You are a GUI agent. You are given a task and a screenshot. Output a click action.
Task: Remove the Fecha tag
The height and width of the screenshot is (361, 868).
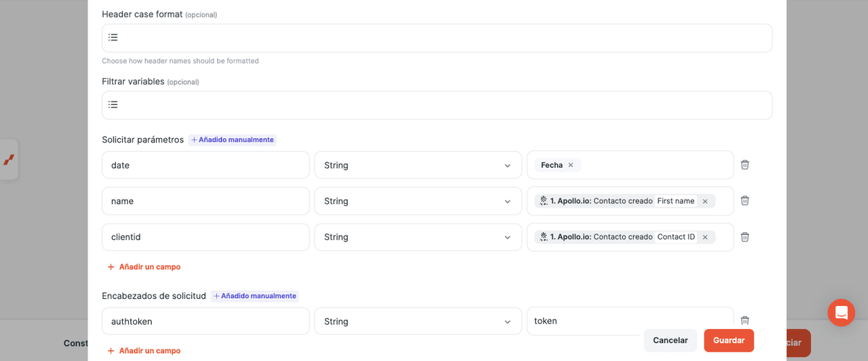point(571,165)
